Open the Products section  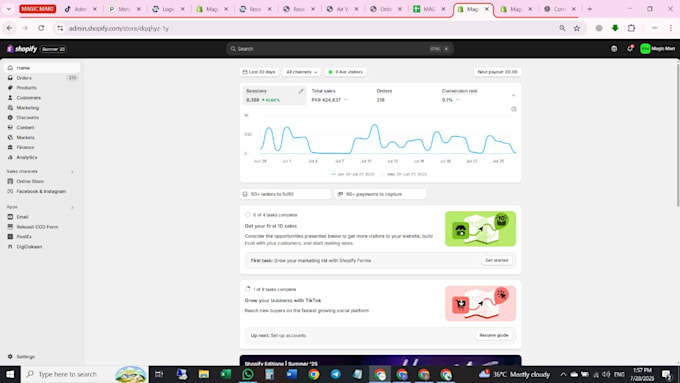pos(42,88)
